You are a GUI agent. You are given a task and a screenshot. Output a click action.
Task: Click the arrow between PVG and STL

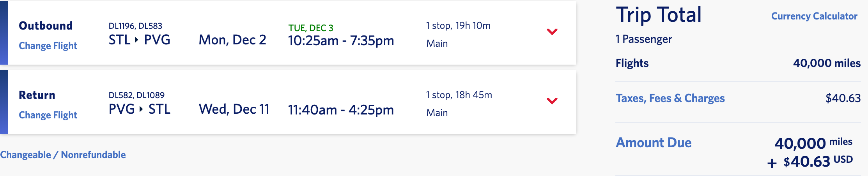point(141,109)
